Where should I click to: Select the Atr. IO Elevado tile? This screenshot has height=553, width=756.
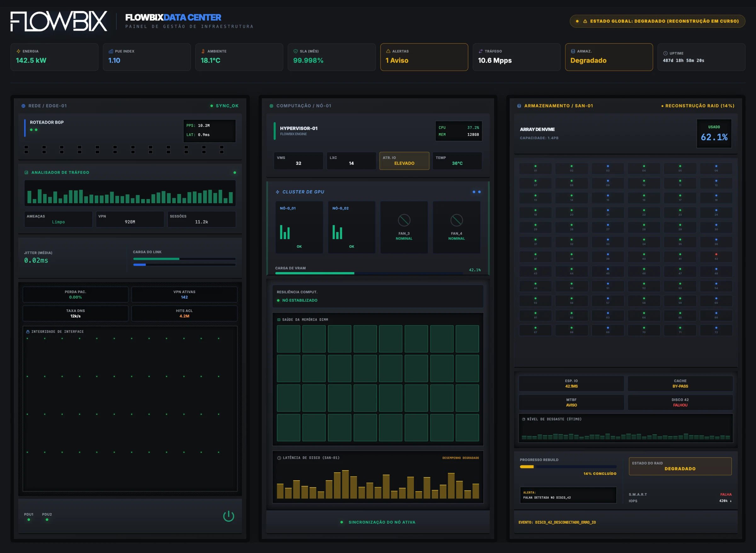click(x=404, y=161)
